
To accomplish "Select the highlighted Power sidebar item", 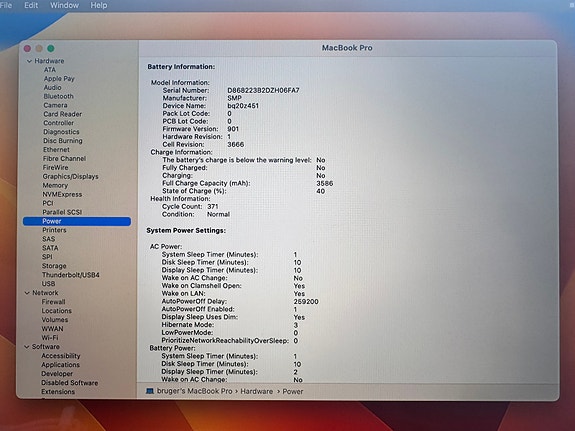I will (77, 221).
